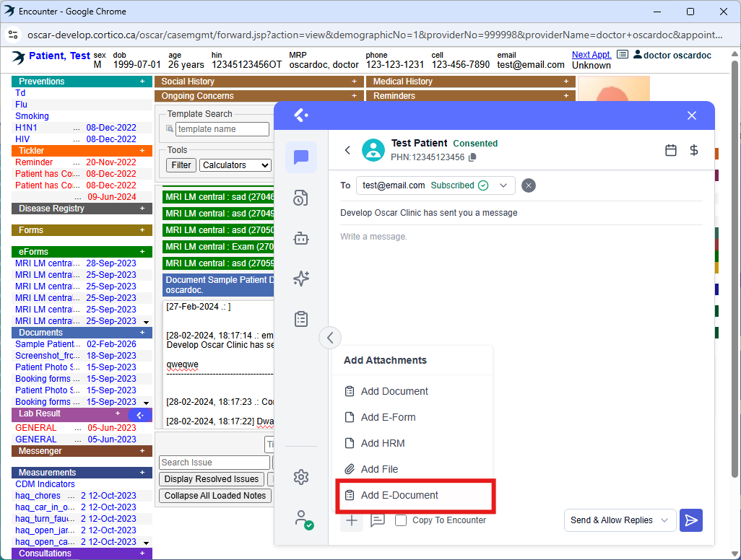Select Add File attachment option
The width and height of the screenshot is (741, 560).
coord(379,469)
